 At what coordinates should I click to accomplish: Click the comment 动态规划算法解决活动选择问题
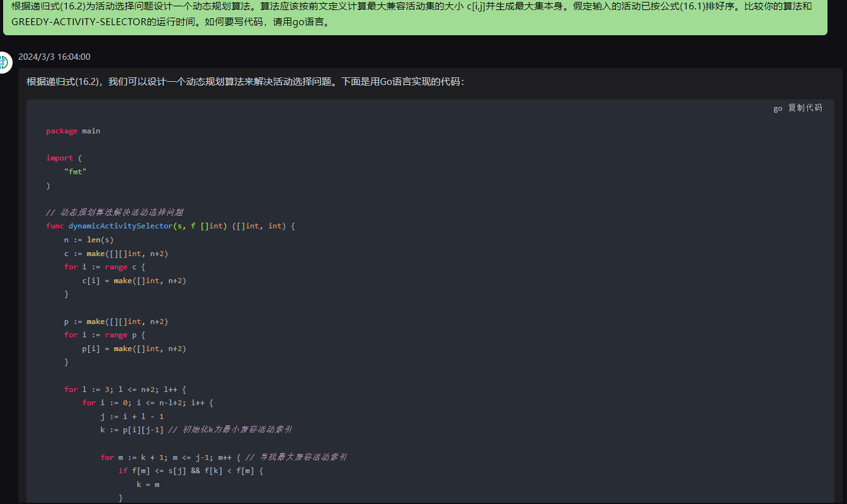pyautogui.click(x=115, y=212)
